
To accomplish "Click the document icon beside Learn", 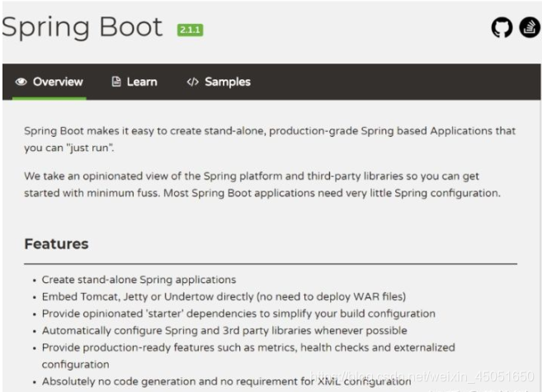I will 116,82.
